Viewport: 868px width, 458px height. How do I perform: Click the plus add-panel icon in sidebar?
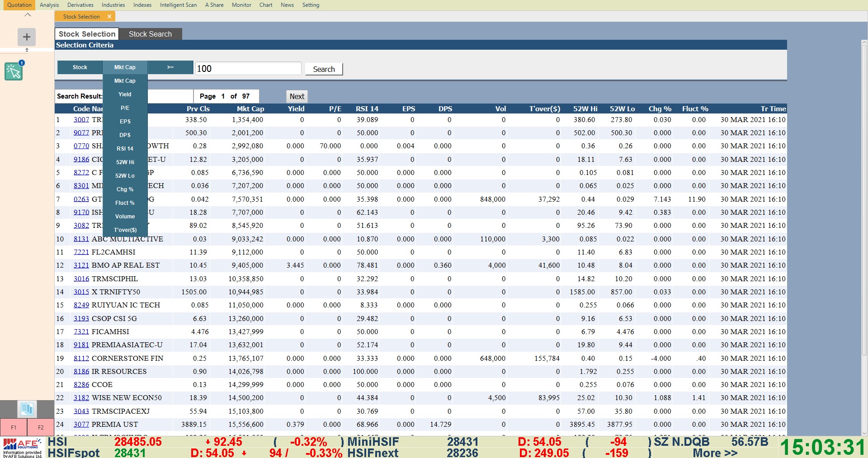27,37
